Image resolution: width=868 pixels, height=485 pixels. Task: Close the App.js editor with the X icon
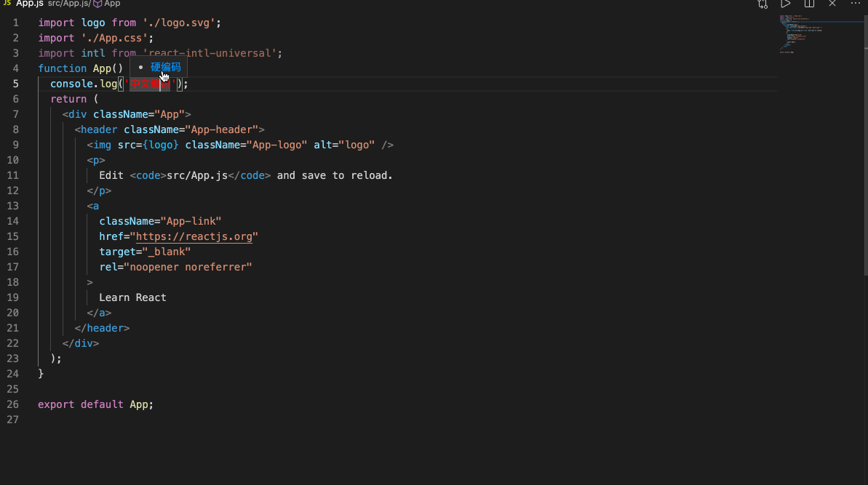click(x=832, y=4)
